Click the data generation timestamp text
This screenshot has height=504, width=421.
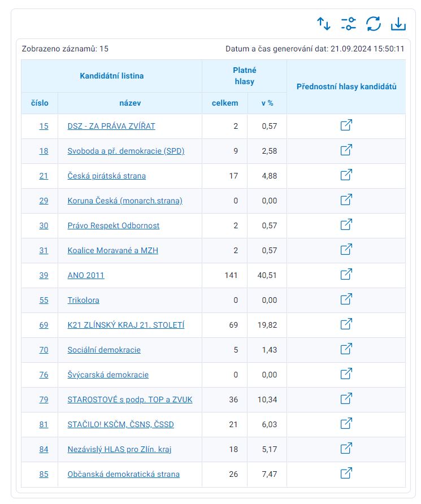point(315,49)
